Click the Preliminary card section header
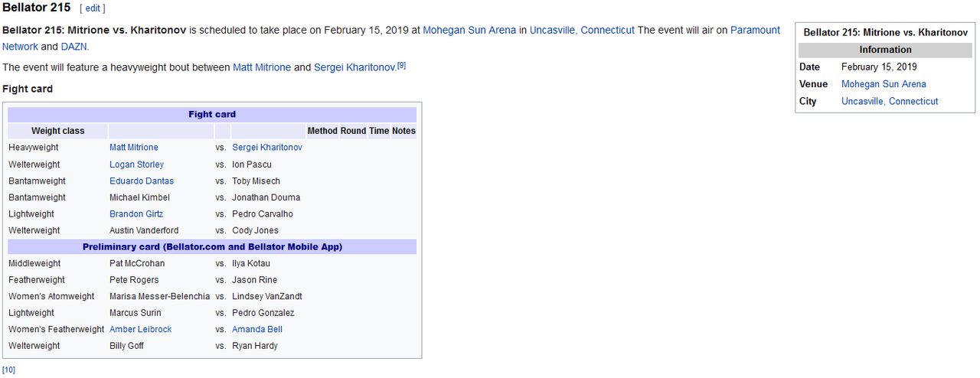980x378 pixels. coord(212,247)
